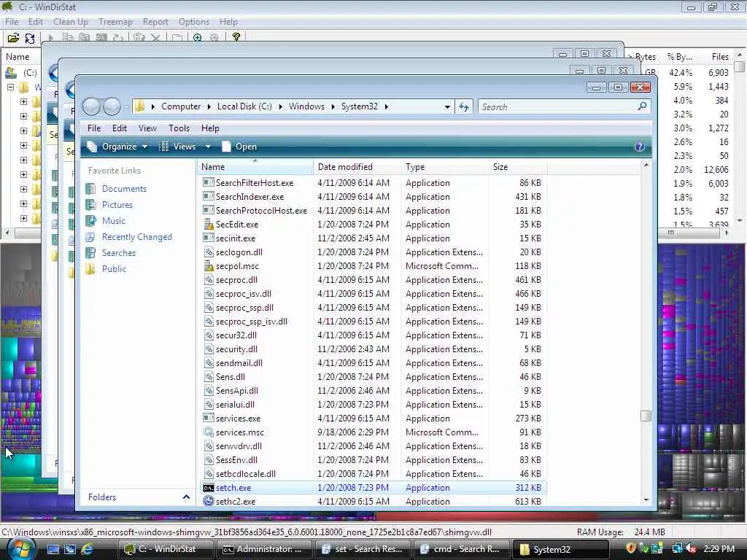Select the sendmail.dll file row
The height and width of the screenshot is (560, 747).
[373, 363]
